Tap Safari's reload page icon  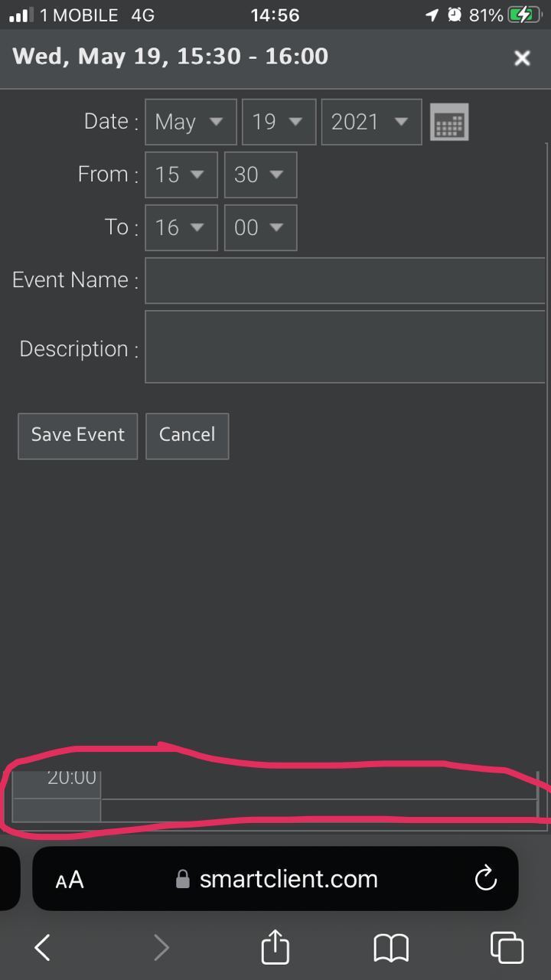[x=486, y=879]
